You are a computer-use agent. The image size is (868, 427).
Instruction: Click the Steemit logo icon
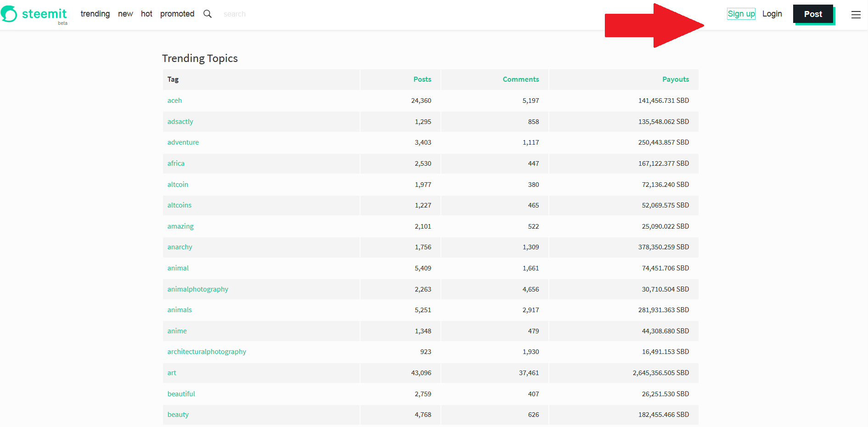pyautogui.click(x=9, y=14)
